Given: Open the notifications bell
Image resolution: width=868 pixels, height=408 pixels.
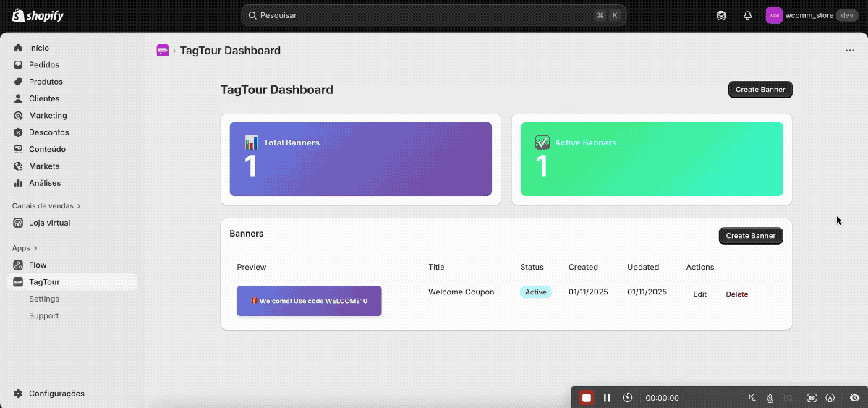Looking at the screenshot, I should (x=748, y=15).
